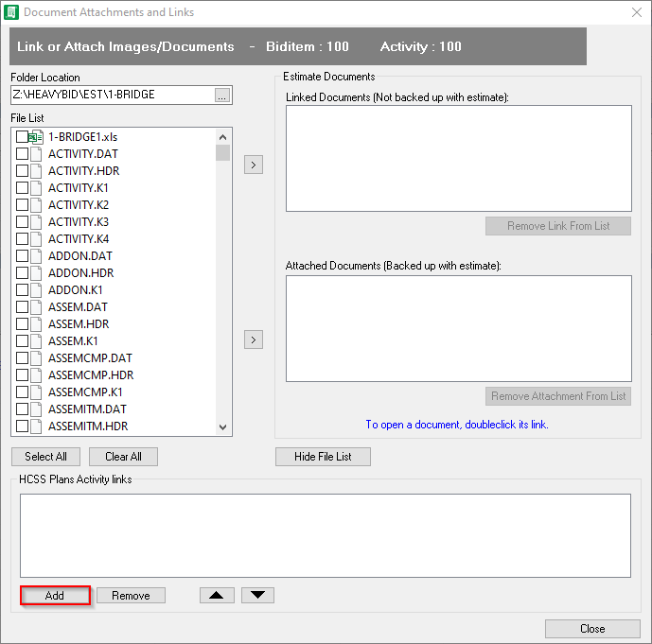Screen dimensions: 652x644
Task: Click inside HCSS Plans Activity links box
Action: [326, 535]
